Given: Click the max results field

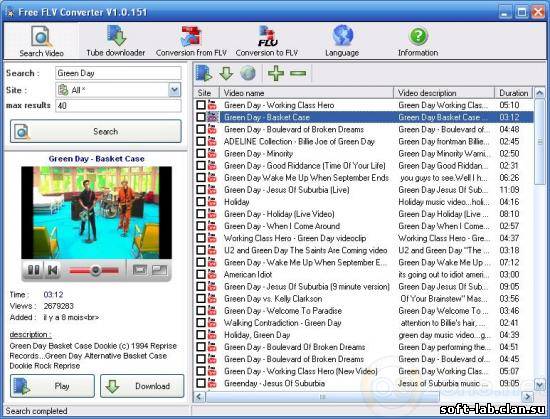Looking at the screenshot, I should [118, 106].
